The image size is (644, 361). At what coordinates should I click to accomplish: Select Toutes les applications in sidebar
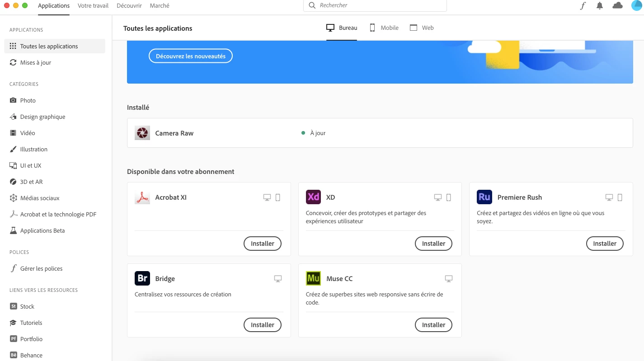pos(55,46)
